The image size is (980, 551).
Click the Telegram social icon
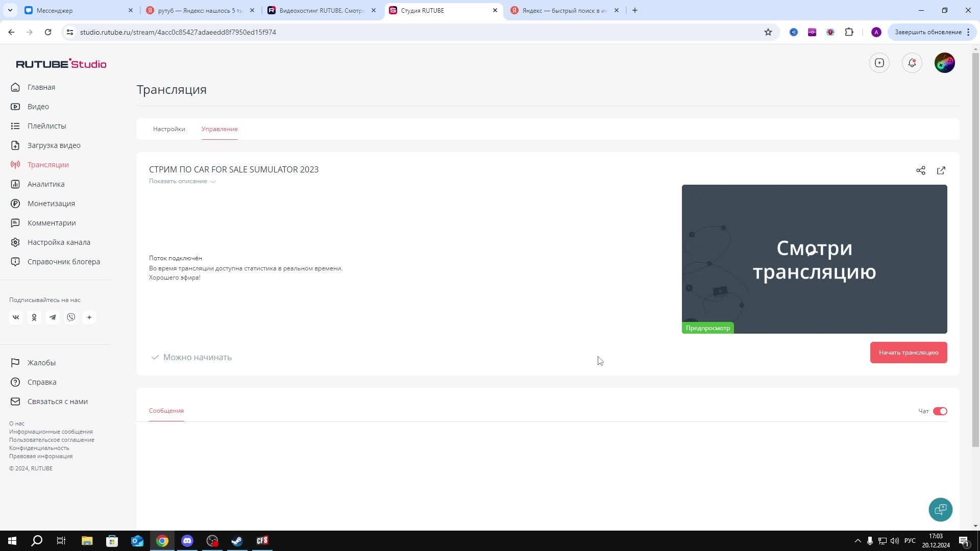tap(53, 317)
